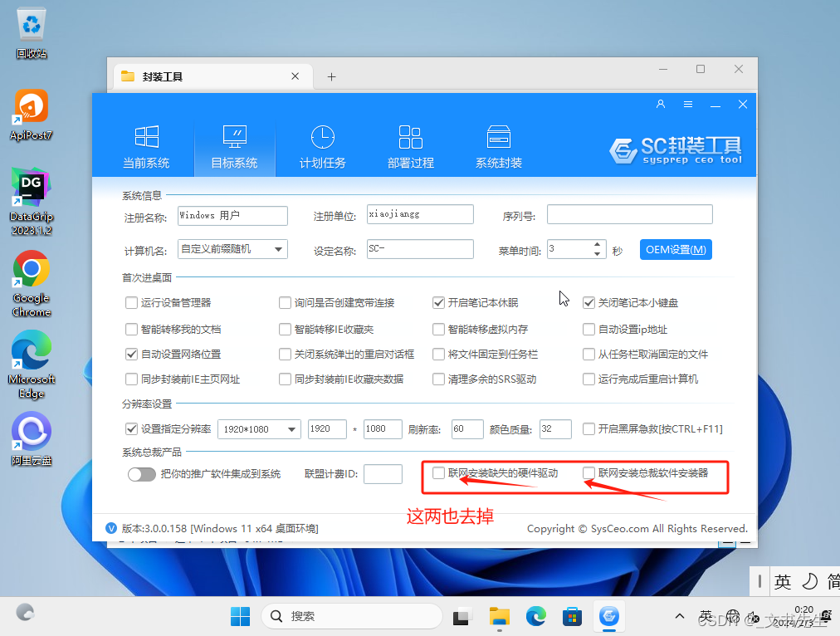Click the 注册单位 input field
The image size is (840, 636).
(x=420, y=214)
